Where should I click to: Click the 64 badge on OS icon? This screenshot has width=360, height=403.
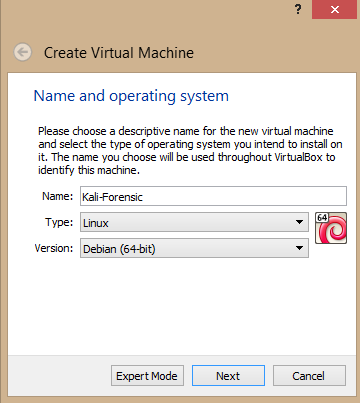(x=322, y=218)
